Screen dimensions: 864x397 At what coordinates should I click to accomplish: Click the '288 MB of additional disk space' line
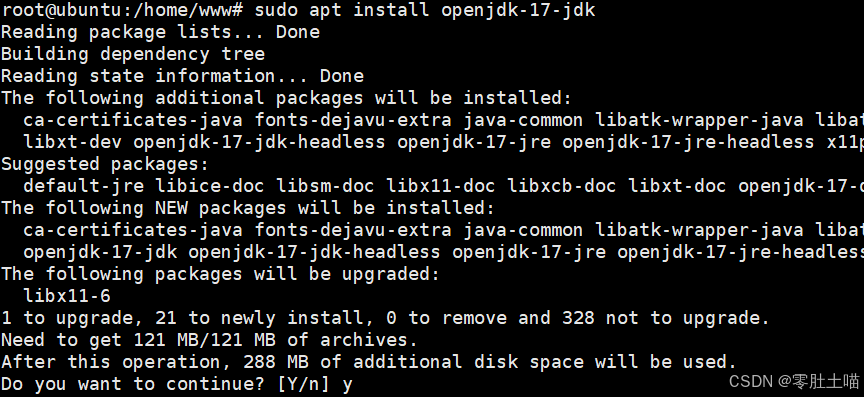(x=369, y=363)
